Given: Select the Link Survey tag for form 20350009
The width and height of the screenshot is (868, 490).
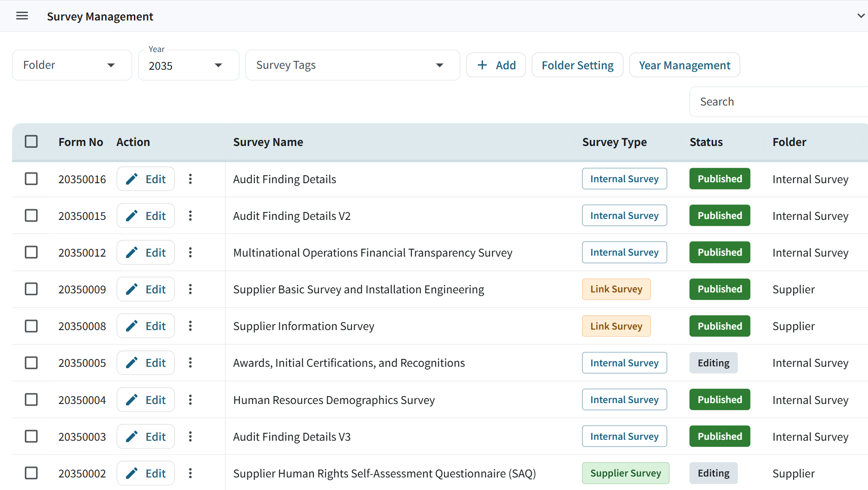Looking at the screenshot, I should coord(616,289).
